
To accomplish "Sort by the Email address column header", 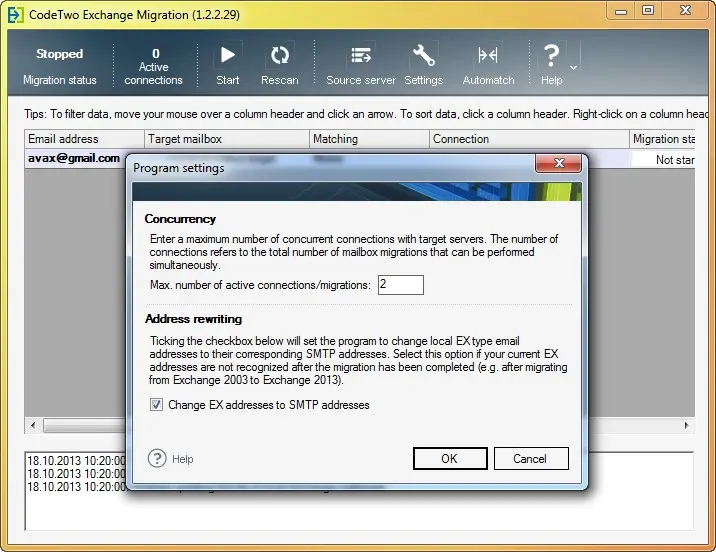I will 84,139.
